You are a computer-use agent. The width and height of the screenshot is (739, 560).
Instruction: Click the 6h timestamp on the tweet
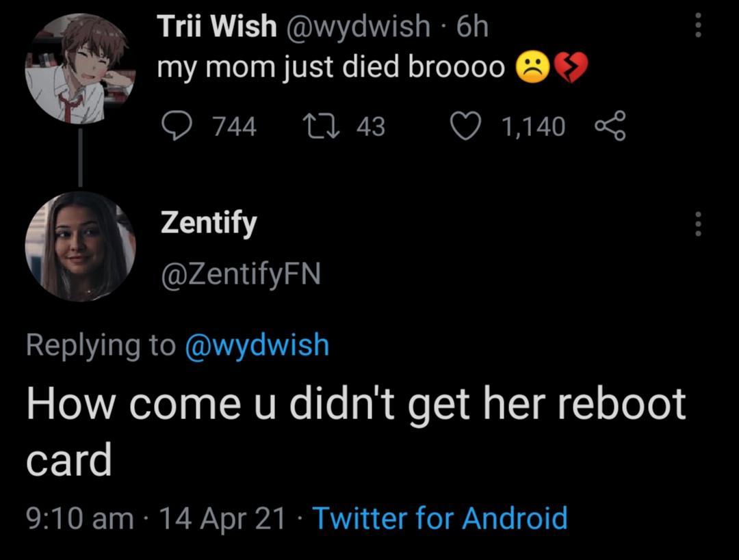coord(472,27)
